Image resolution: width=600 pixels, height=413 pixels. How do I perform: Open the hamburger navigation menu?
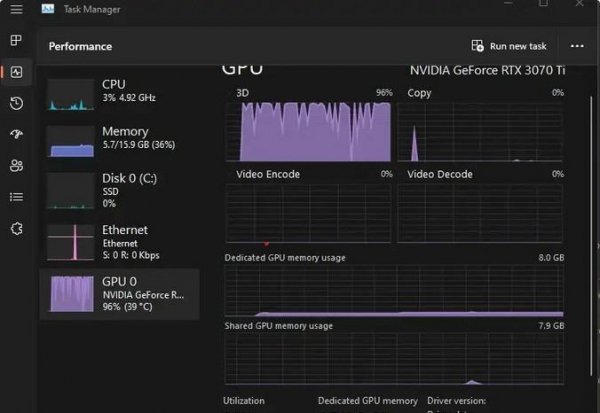[x=16, y=9]
